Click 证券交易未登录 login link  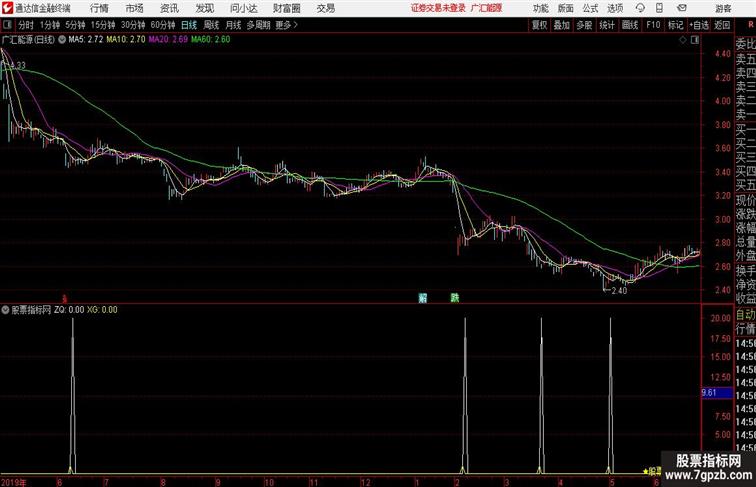point(438,8)
